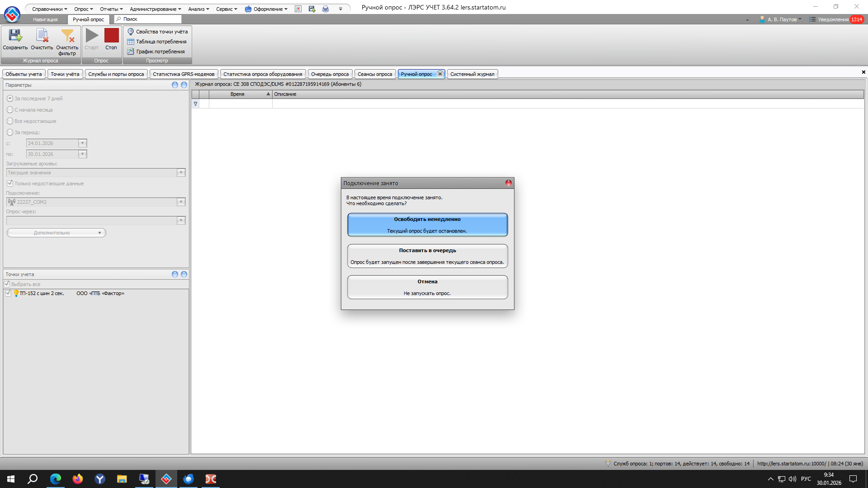
Task: Choose 'Поставить в очередь' in the dialog
Action: pos(427,256)
